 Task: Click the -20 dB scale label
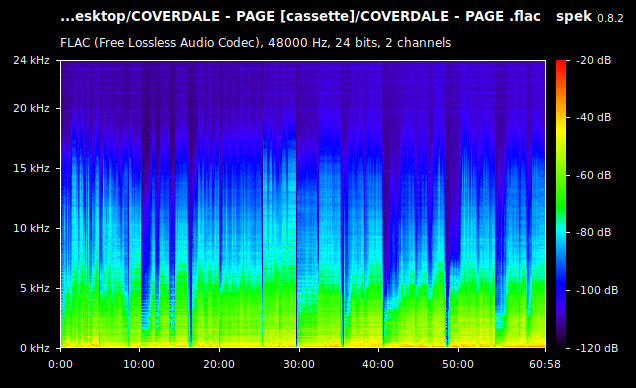coord(593,60)
